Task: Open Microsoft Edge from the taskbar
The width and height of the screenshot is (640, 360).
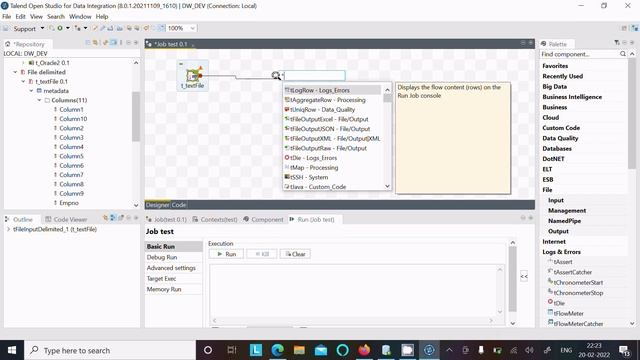Action: click(278, 350)
